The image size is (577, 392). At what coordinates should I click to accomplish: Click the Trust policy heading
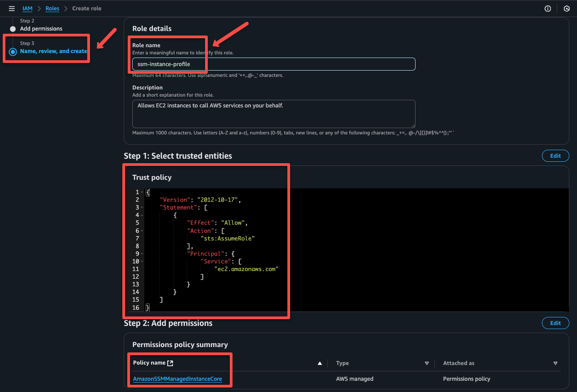152,178
